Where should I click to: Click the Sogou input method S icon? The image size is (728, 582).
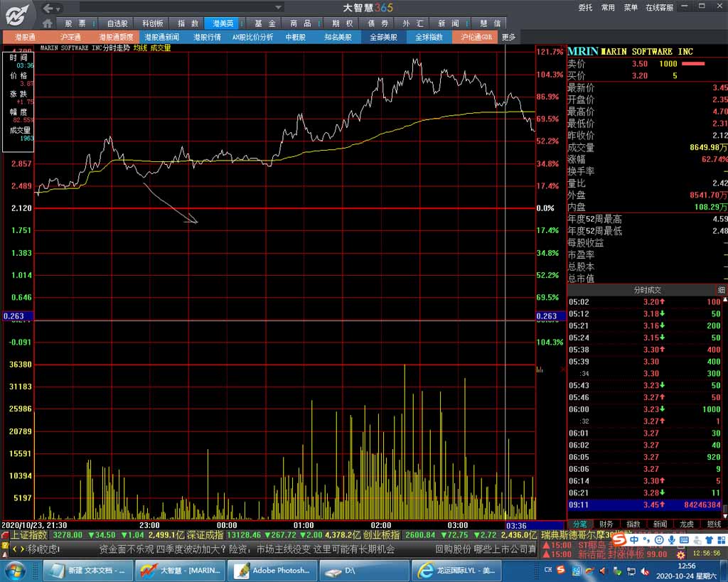click(x=619, y=540)
